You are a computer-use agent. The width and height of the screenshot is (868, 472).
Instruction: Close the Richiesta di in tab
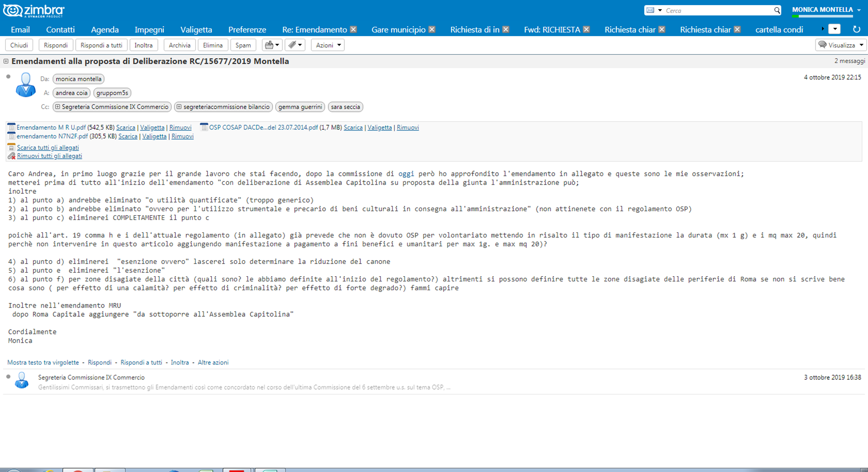point(506,29)
